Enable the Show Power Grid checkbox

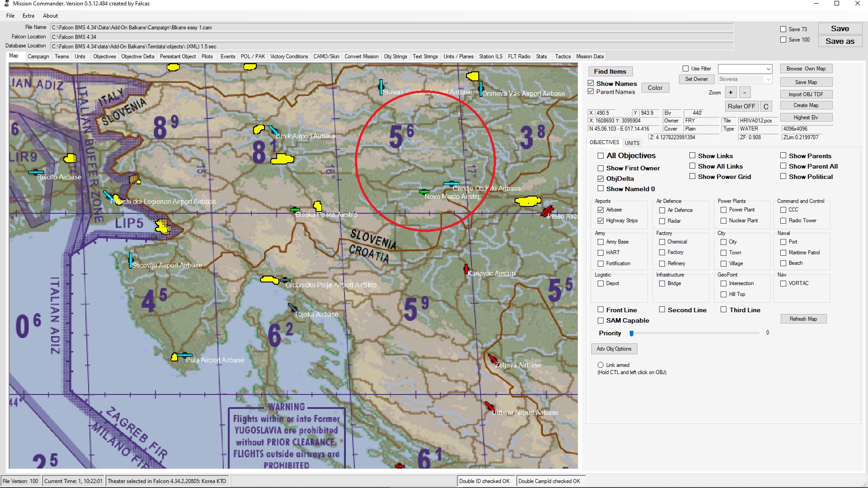pos(692,177)
